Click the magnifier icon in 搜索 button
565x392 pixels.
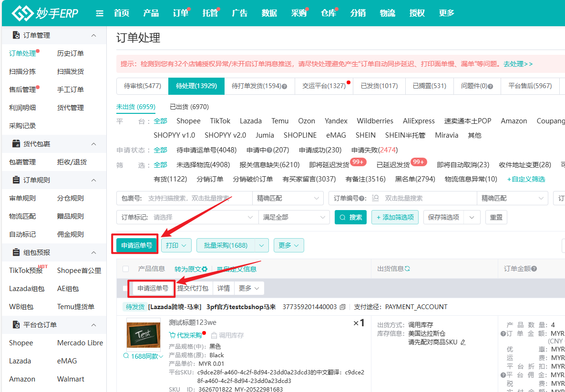343,217
